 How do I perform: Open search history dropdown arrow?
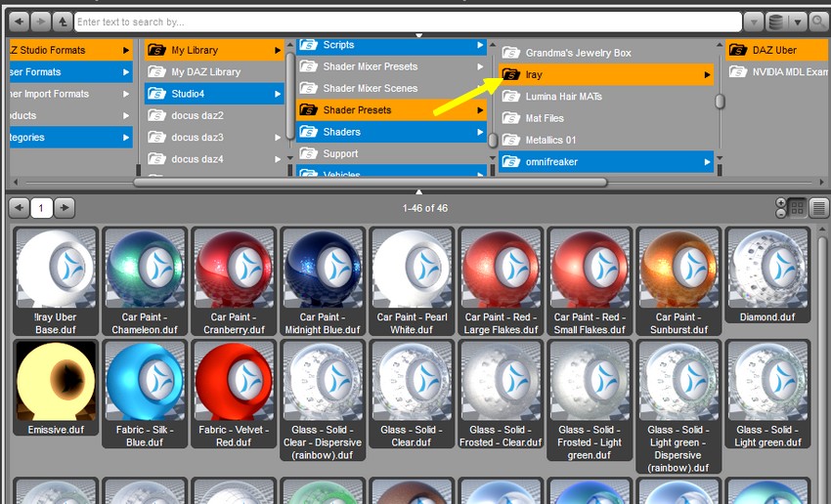754,21
